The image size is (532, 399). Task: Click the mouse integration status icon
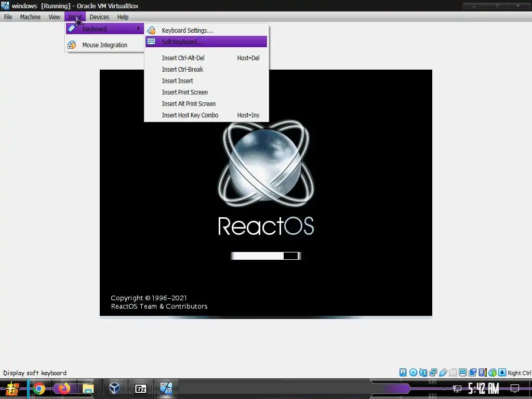[x=493, y=373]
